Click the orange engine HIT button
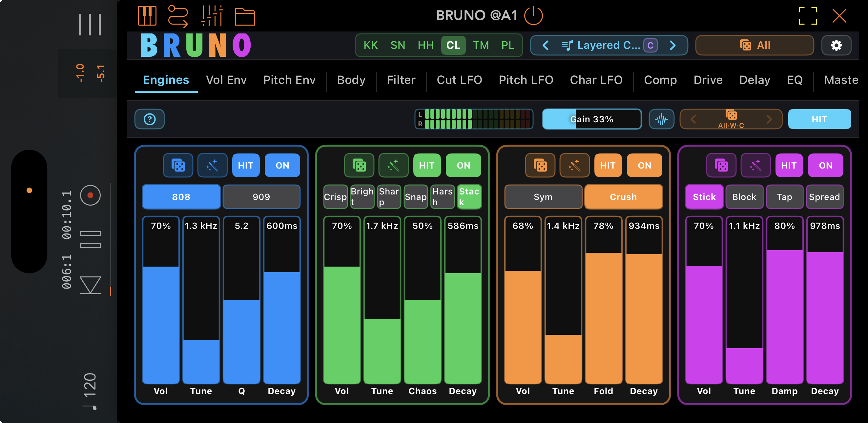Screen dimensions: 868x423 click(x=608, y=165)
